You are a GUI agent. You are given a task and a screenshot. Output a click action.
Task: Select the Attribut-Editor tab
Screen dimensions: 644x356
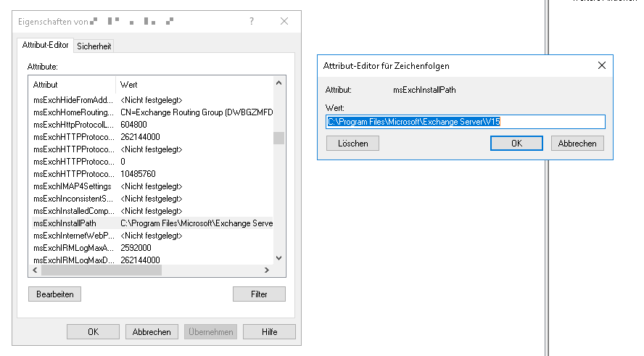pyautogui.click(x=46, y=45)
